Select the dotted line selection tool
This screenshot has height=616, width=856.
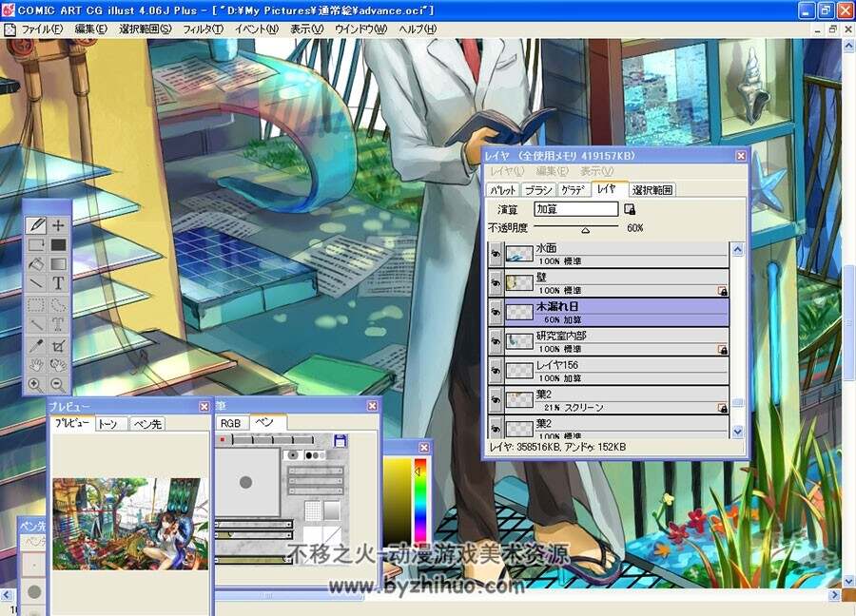pos(36,325)
